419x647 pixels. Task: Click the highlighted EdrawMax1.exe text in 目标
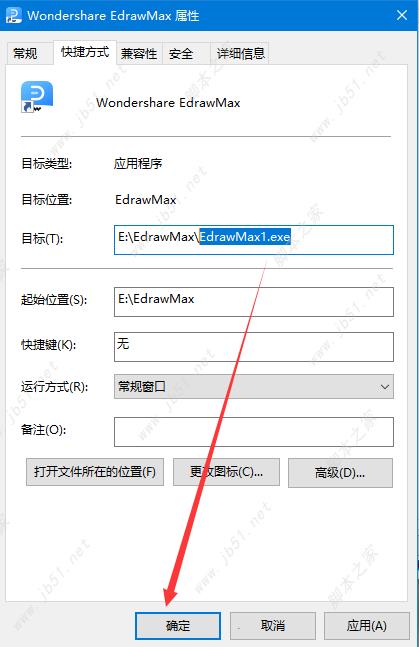pos(245,237)
